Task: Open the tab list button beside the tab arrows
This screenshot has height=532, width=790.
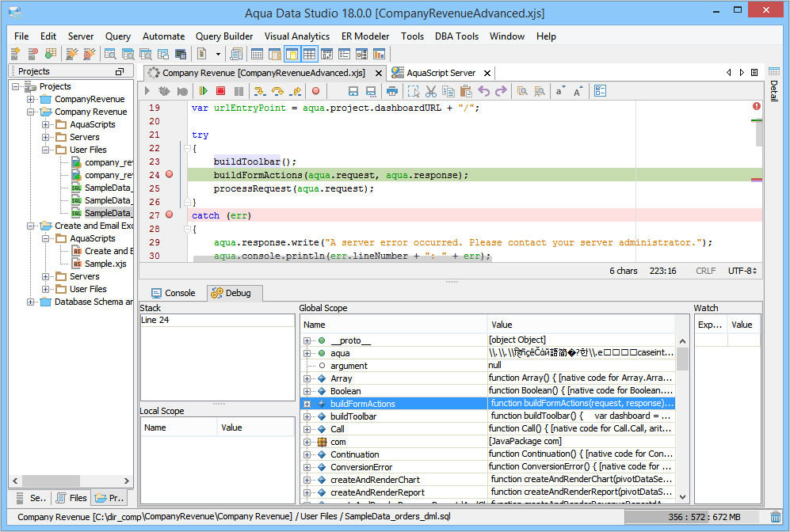Action: [x=754, y=73]
